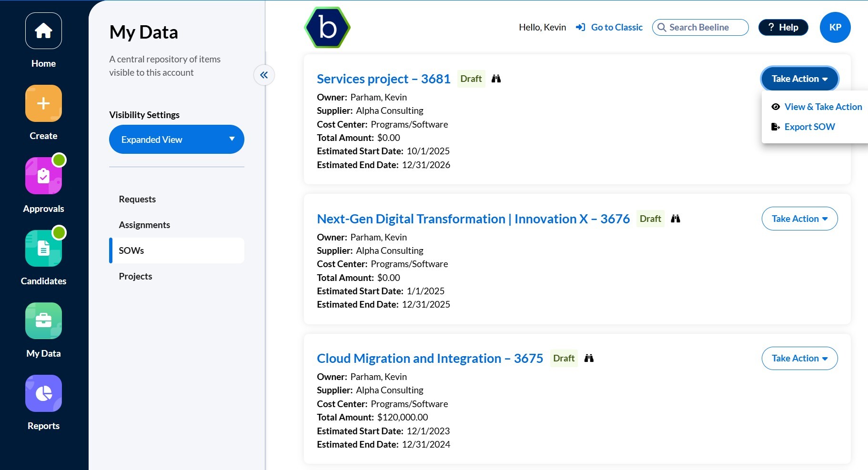
Task: Click binoculars icon next to Cloud Migration
Action: 589,358
